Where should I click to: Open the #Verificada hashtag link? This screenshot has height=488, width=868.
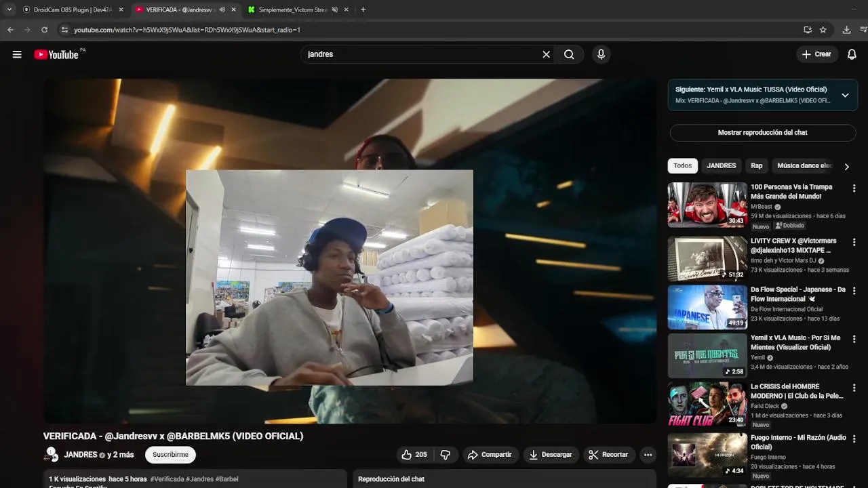tap(167, 479)
